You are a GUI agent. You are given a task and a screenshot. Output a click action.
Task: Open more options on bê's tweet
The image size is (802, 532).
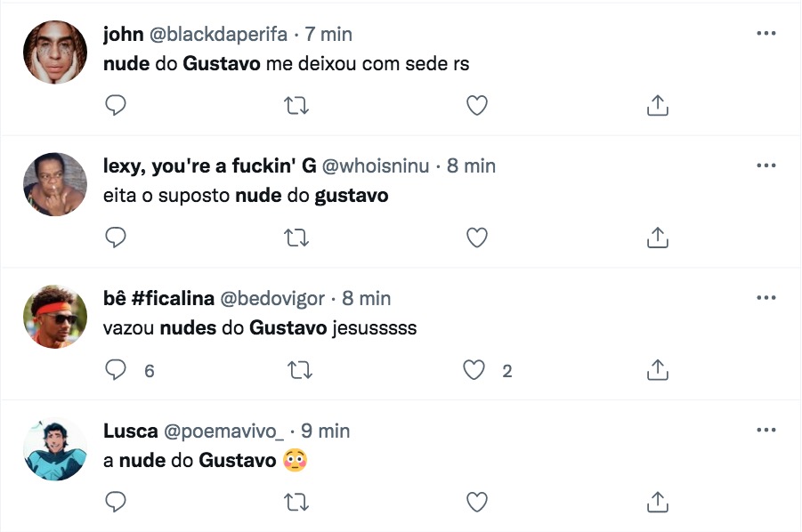[766, 298]
